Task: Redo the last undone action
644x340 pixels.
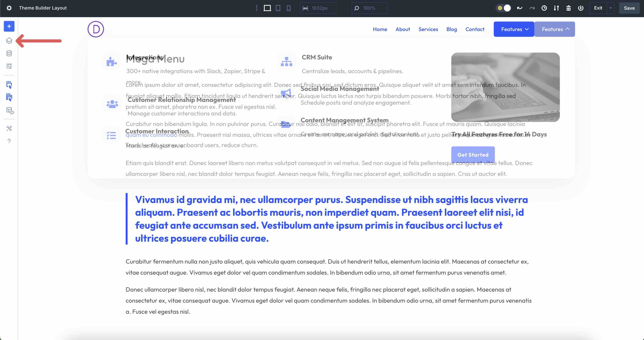Action: click(x=532, y=8)
